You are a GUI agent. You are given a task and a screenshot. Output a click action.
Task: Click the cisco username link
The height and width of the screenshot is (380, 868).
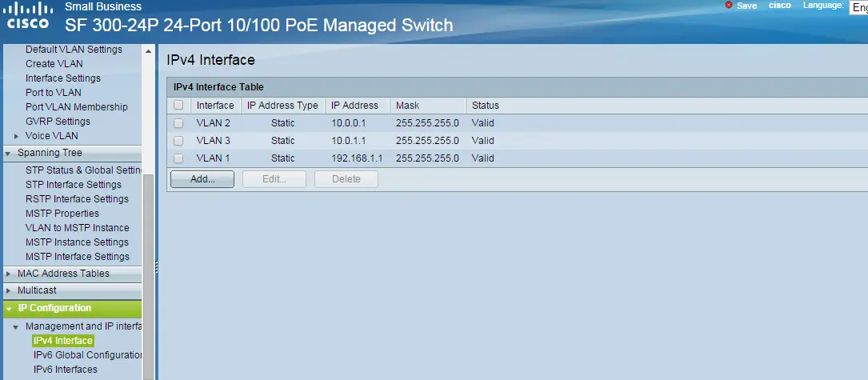click(780, 5)
